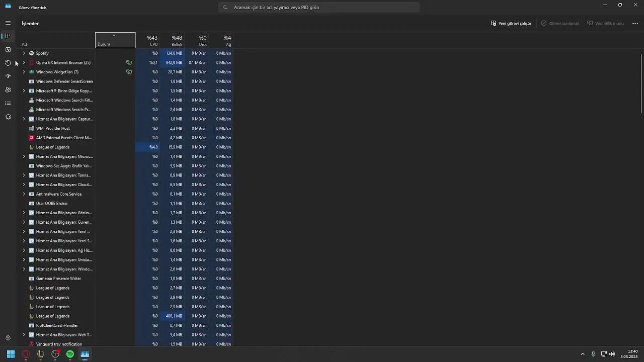Show hidden tray icons chevron
Screen dimensions: 644x362
[x=583, y=354]
